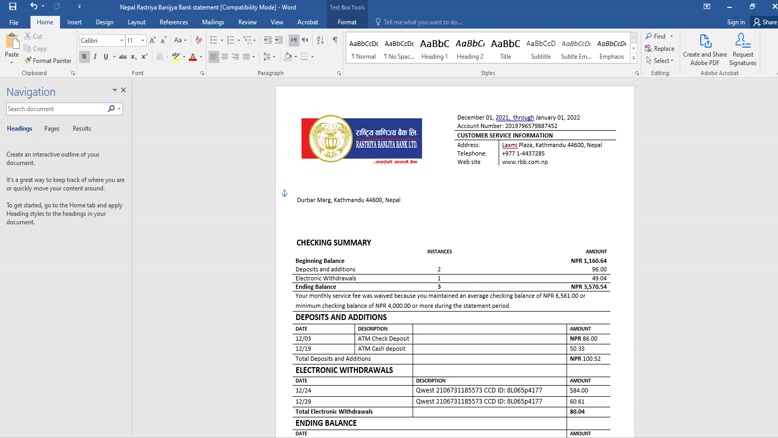
Task: Toggle italic formatting button
Action: pyautogui.click(x=95, y=57)
